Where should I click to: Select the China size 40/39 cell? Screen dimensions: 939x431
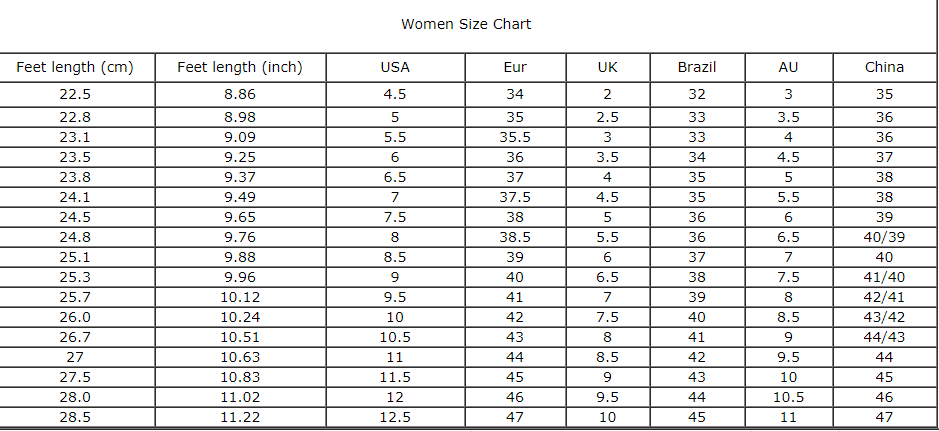coord(884,237)
